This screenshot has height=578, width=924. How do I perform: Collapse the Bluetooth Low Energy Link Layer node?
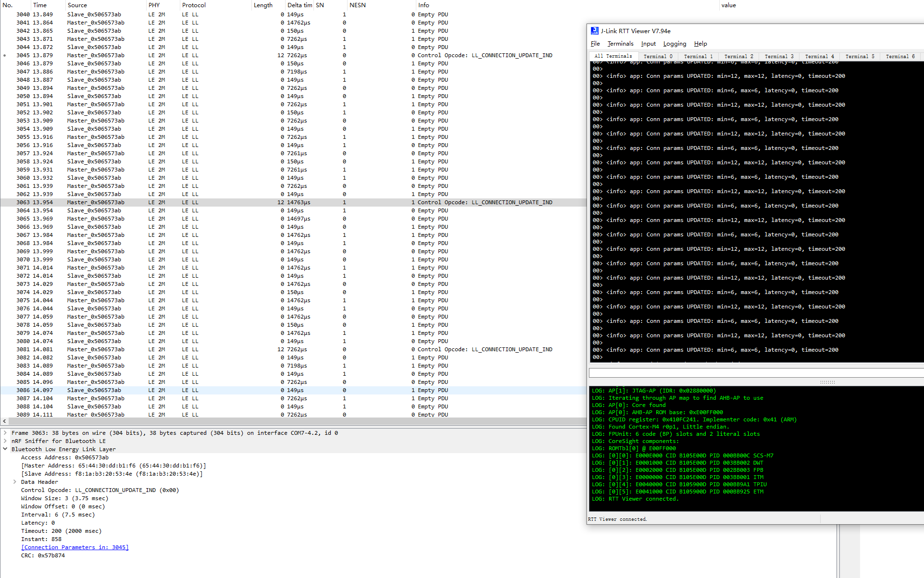click(x=5, y=449)
